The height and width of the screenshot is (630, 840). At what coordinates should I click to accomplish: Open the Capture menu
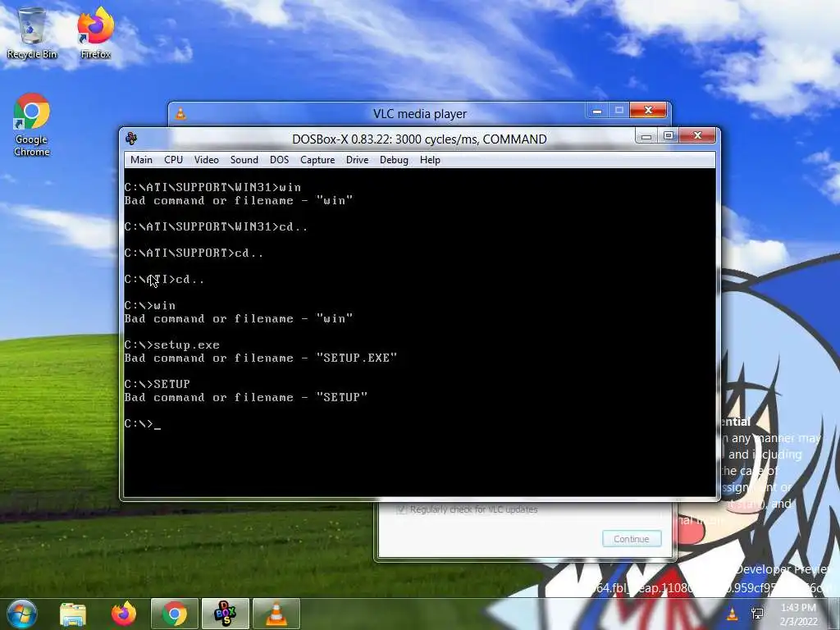click(317, 160)
